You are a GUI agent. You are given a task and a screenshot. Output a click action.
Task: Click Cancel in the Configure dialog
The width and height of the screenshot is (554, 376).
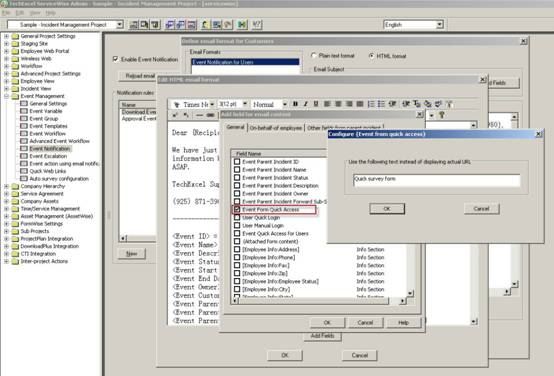click(x=481, y=209)
